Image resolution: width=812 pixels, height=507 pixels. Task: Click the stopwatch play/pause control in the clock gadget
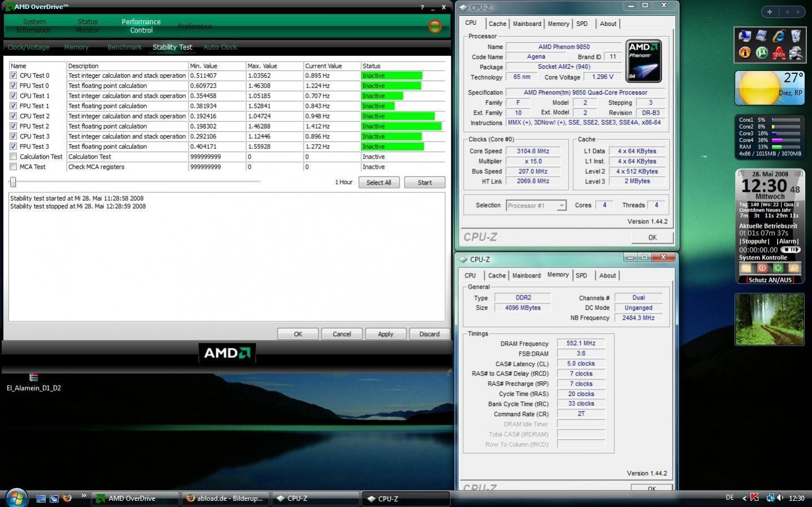tap(791, 249)
